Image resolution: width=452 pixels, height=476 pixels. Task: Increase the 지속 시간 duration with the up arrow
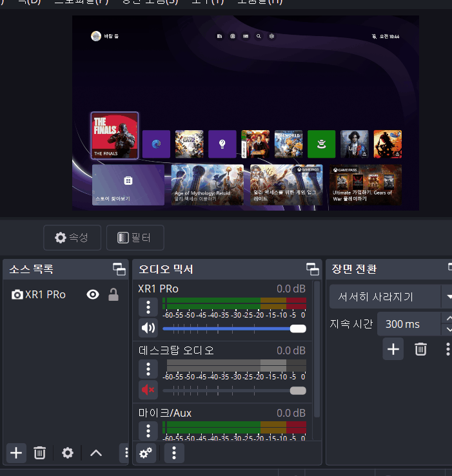coord(449,318)
